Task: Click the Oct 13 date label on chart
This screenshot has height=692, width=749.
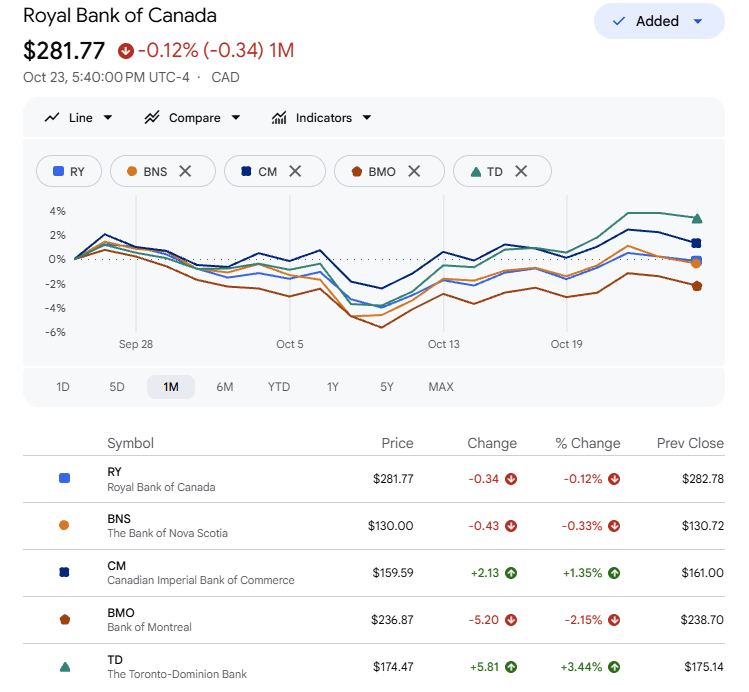Action: [443, 344]
